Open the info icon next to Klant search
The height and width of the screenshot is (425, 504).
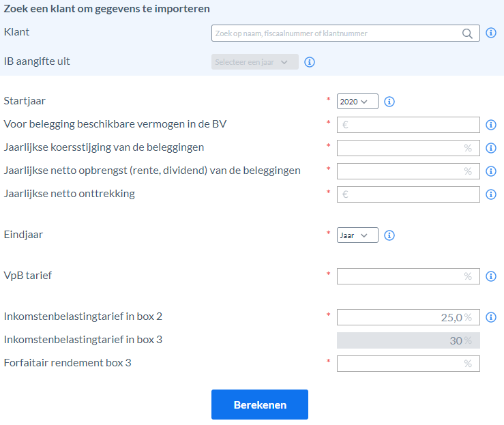pyautogui.click(x=491, y=33)
